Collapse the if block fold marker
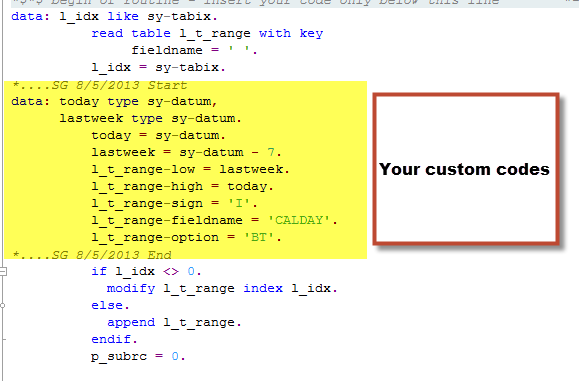This screenshot has height=381, width=579. tap(3, 272)
